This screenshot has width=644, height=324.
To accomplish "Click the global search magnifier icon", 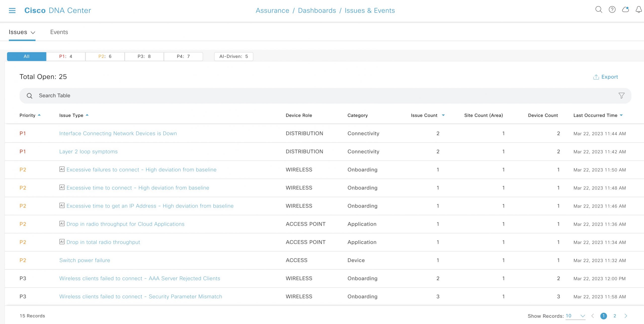I will 599,10.
